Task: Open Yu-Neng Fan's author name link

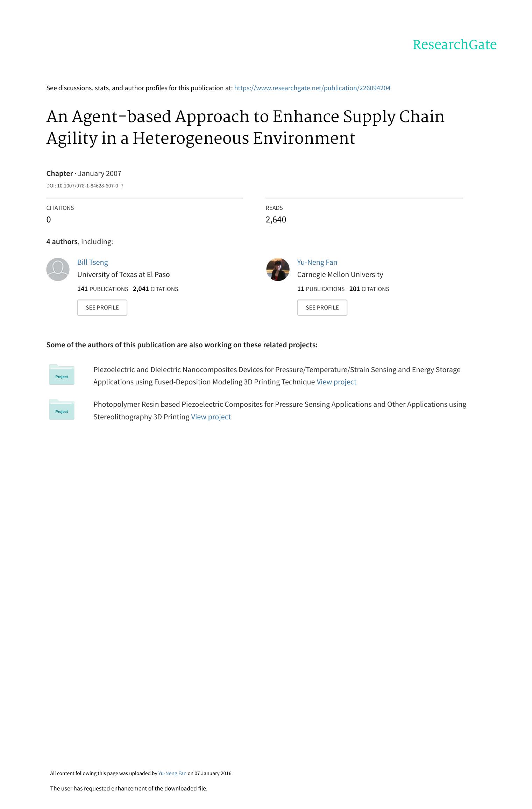Action: [317, 262]
